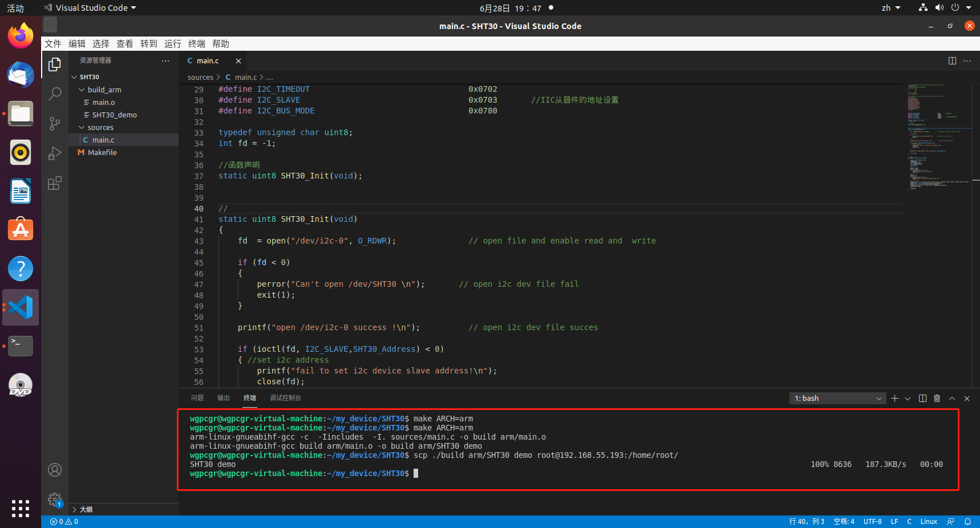Click the errors and warnings status indicator
980x528 pixels.
click(64, 522)
